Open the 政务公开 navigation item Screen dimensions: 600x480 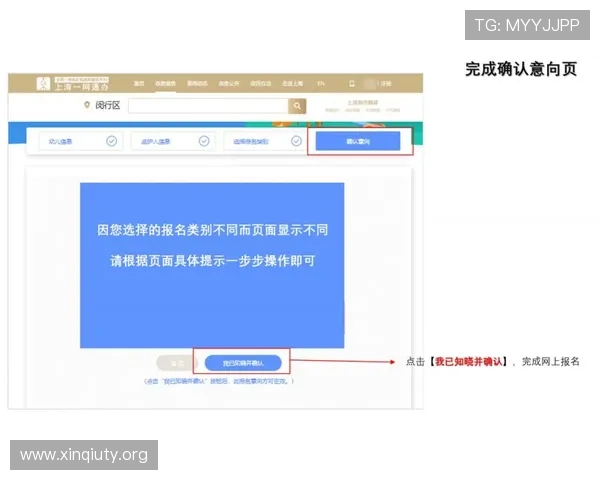point(229,83)
